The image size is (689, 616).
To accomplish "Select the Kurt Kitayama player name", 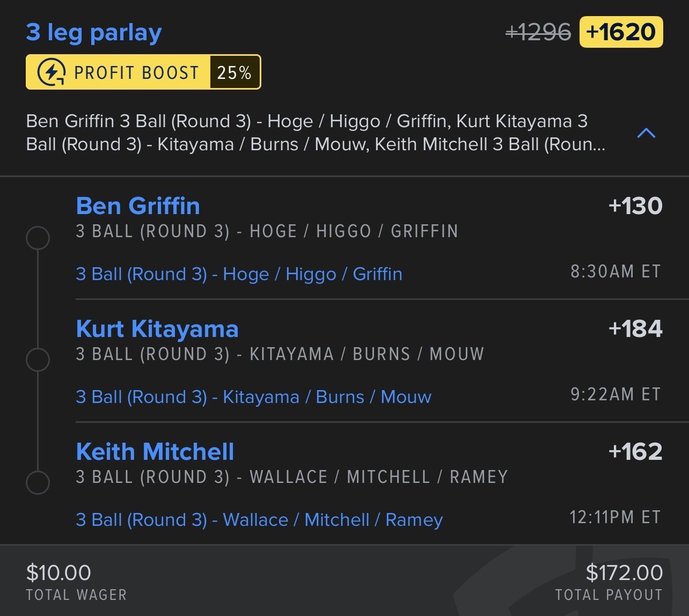I will pyautogui.click(x=157, y=329).
